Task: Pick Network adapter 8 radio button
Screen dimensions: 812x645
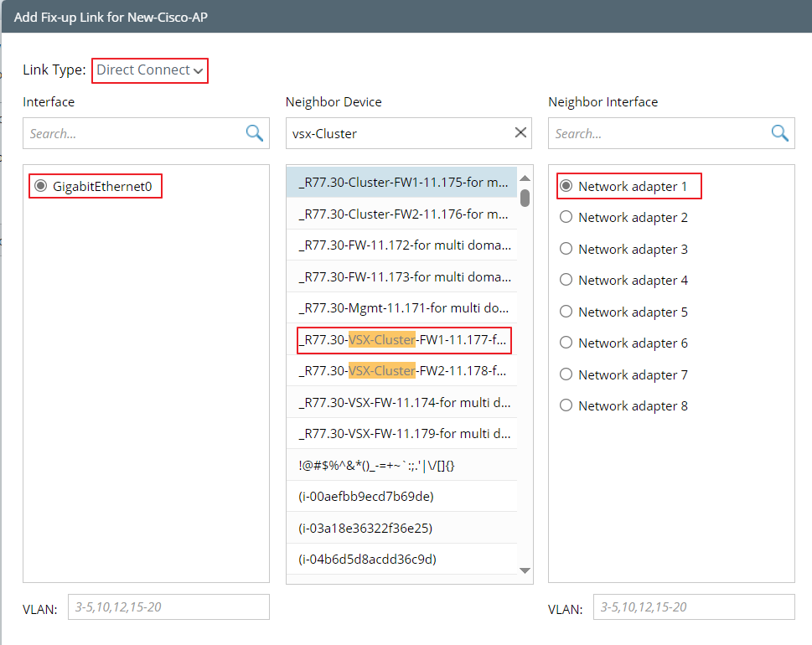Action: point(566,405)
